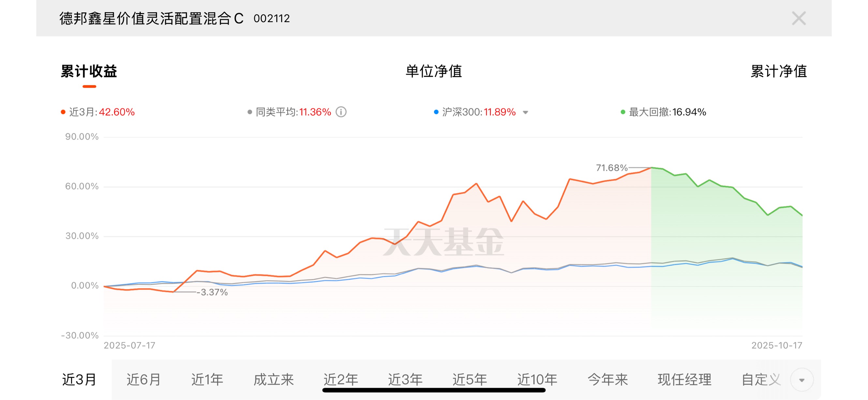868x400 pixels.
Task: Choose the 今年来 period
Action: click(x=607, y=380)
